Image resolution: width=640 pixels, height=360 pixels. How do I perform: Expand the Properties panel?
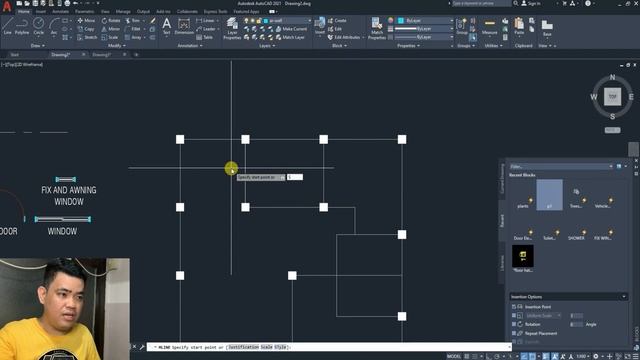coord(408,46)
